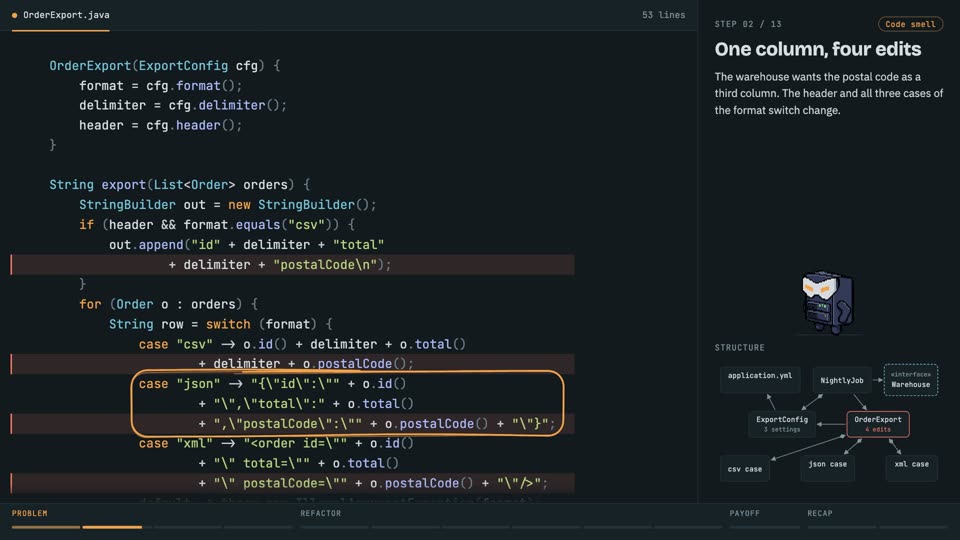This screenshot has height=540, width=960.
Task: Select the application.yml node in the structure diagram
Action: coord(760,380)
